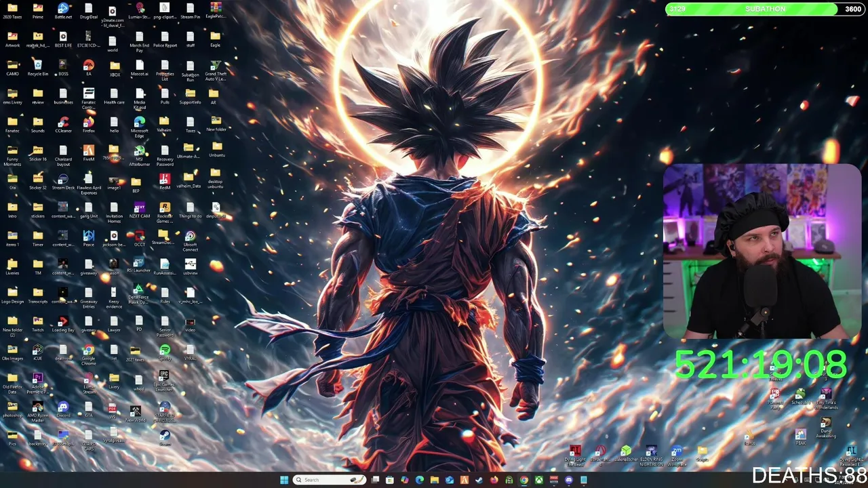Switch to Chrome in the taskbar
The image size is (868, 488).
coord(524,480)
